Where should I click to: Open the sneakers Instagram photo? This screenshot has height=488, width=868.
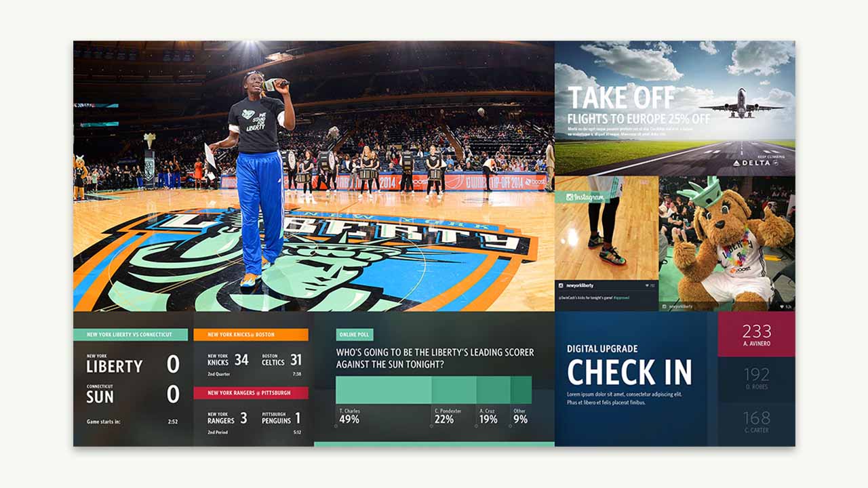click(607, 228)
